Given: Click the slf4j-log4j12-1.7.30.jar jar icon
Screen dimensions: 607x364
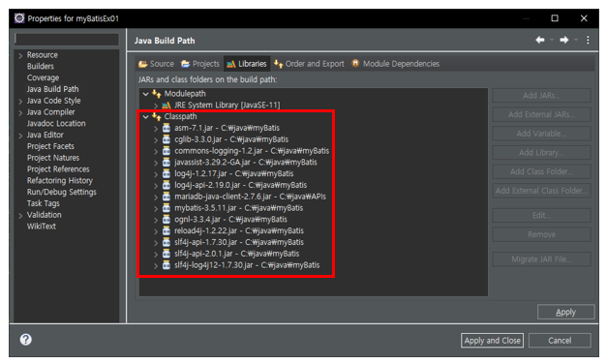Looking at the screenshot, I should [167, 265].
